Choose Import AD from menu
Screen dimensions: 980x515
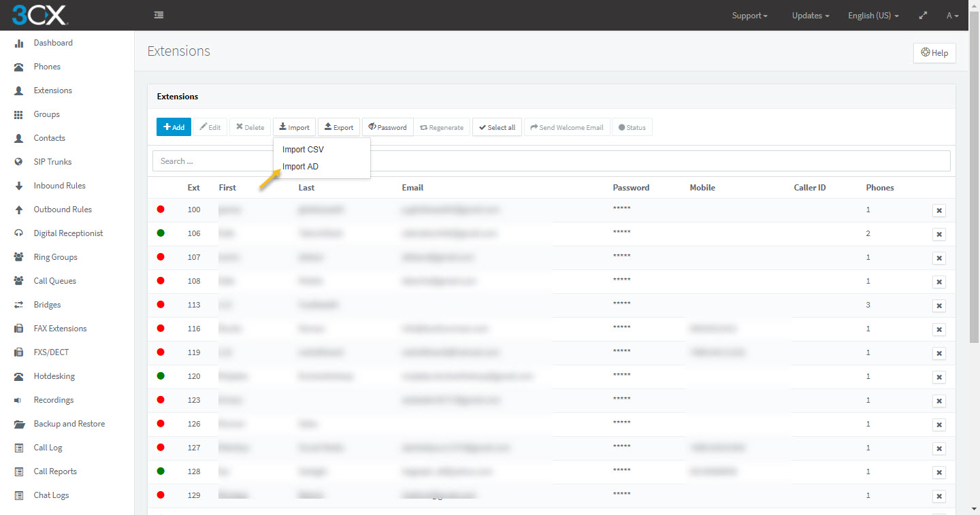(x=300, y=167)
